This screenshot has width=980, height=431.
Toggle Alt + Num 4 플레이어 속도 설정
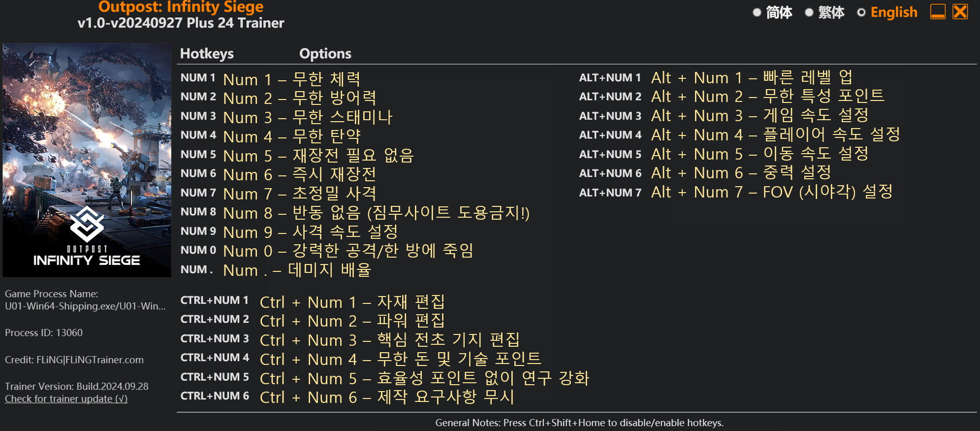[x=776, y=134]
